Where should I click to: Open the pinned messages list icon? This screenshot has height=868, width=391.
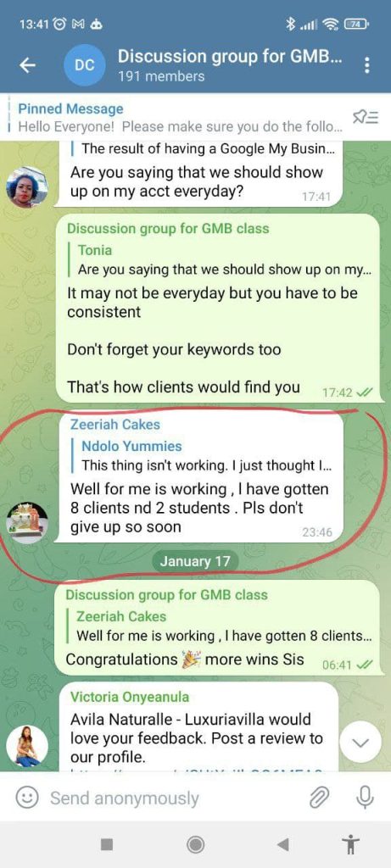point(366,117)
